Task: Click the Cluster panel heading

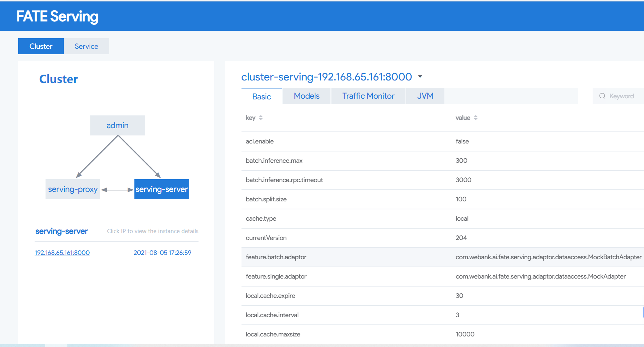Action: [x=59, y=79]
